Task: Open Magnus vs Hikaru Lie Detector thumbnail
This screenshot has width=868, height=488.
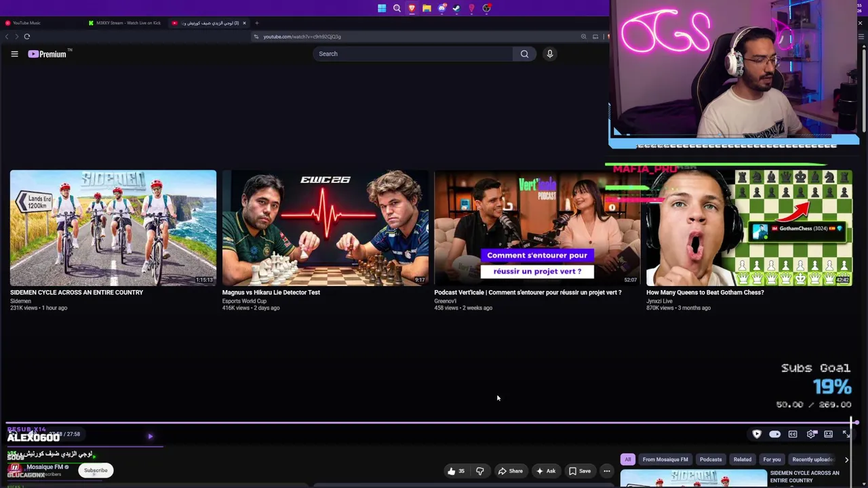Action: pos(325,228)
